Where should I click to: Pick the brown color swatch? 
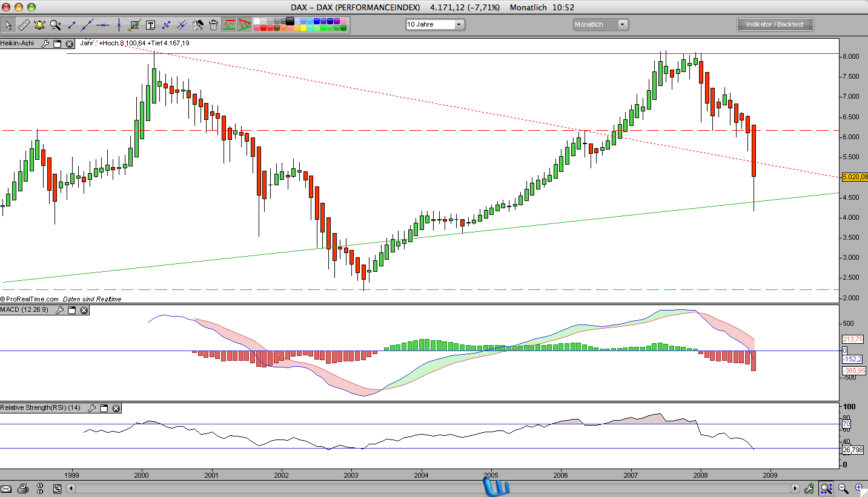pos(276,28)
